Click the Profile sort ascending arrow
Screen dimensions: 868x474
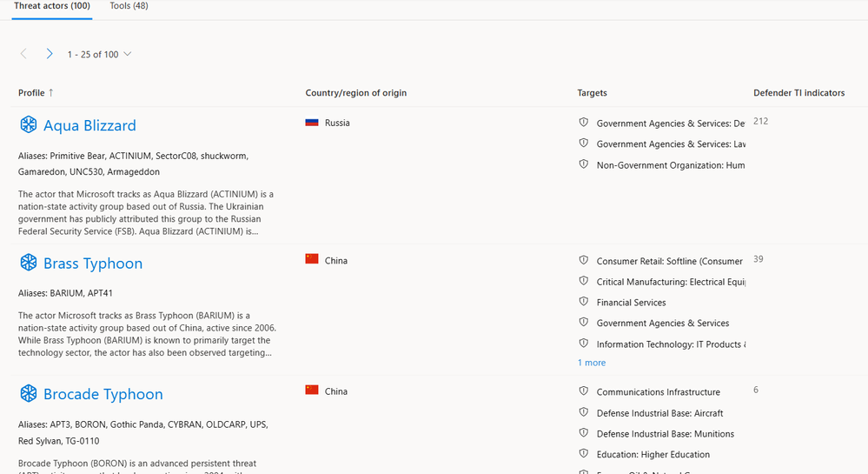click(x=51, y=92)
